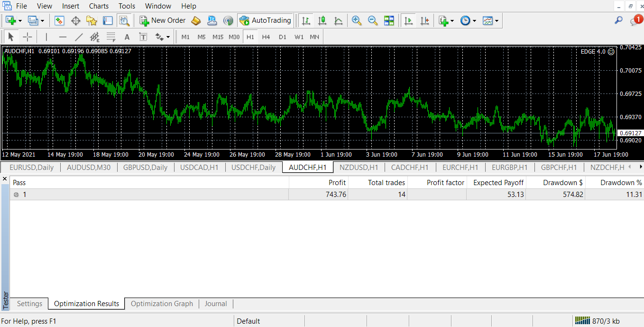Viewport: 644px width, 327px height.
Task: Open the Market Watch window icon
Action: (59, 20)
